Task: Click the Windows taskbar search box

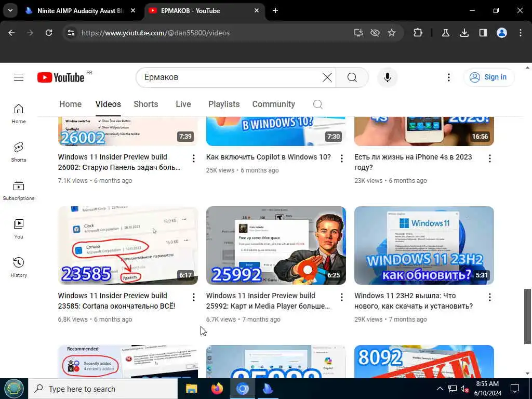Action: (x=103, y=389)
